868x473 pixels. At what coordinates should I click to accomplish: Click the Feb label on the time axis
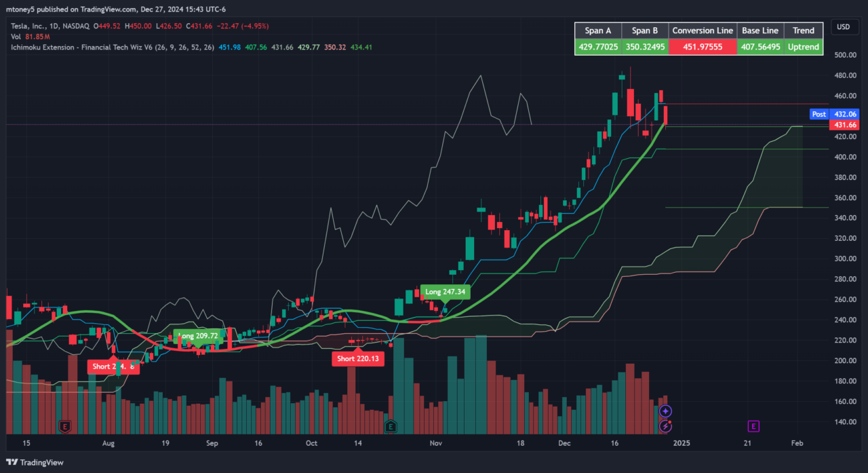(797, 443)
